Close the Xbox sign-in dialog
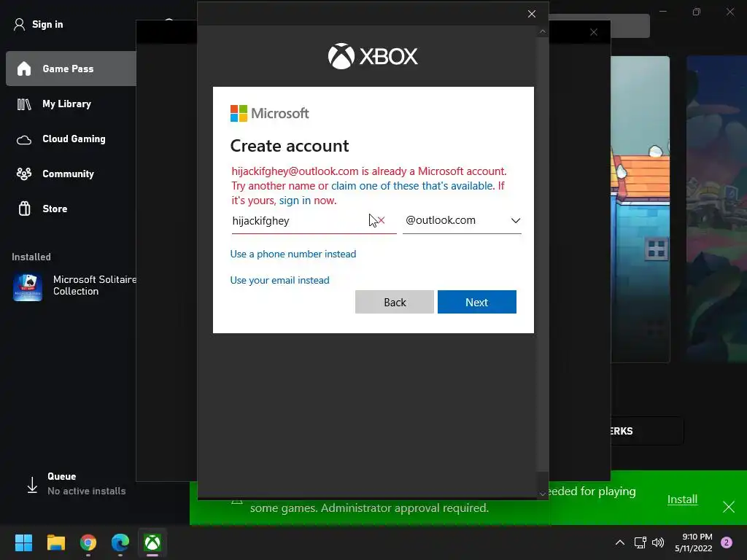 (532, 14)
